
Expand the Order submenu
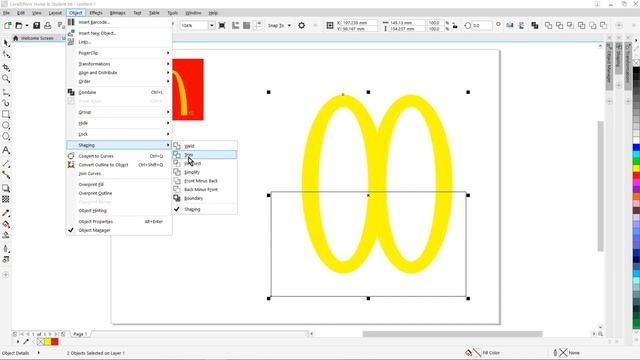(x=119, y=81)
